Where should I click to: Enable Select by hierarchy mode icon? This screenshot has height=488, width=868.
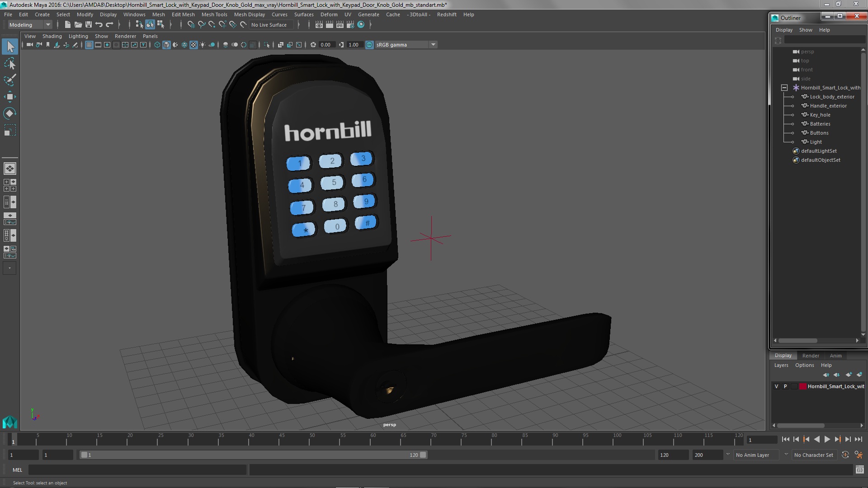point(139,25)
